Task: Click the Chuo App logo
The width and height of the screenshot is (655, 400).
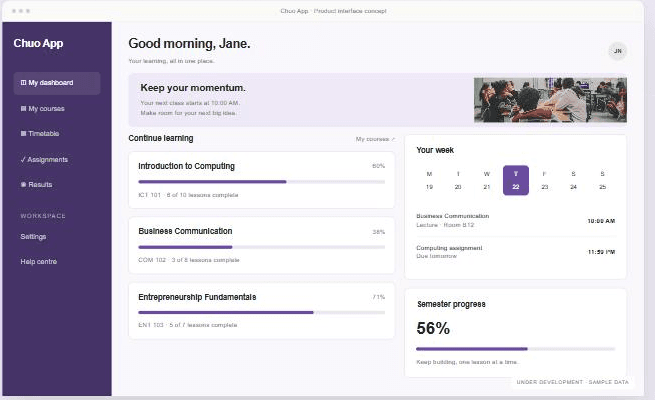Action: pos(38,43)
